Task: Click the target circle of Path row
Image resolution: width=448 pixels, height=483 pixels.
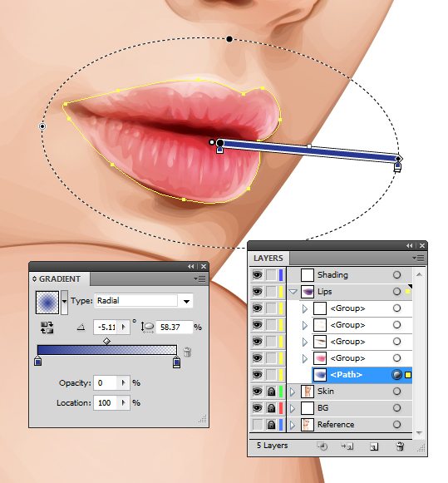Action: 396,375
